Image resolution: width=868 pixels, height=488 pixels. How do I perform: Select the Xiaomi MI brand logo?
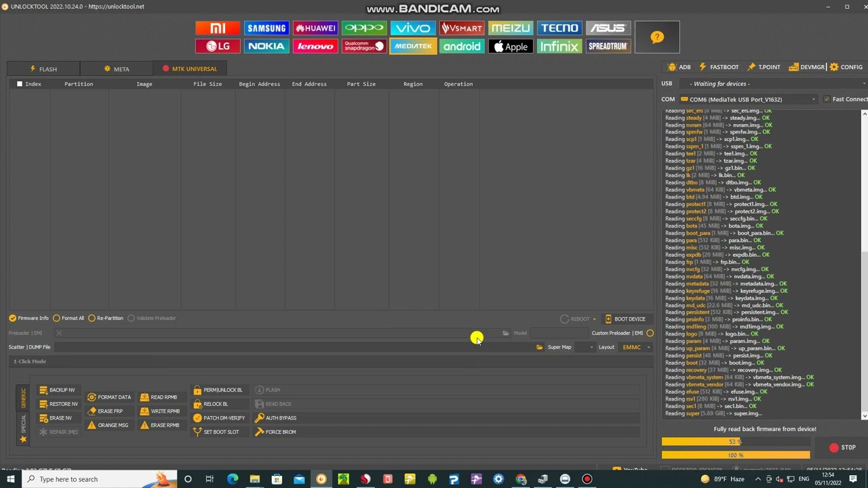(x=218, y=28)
